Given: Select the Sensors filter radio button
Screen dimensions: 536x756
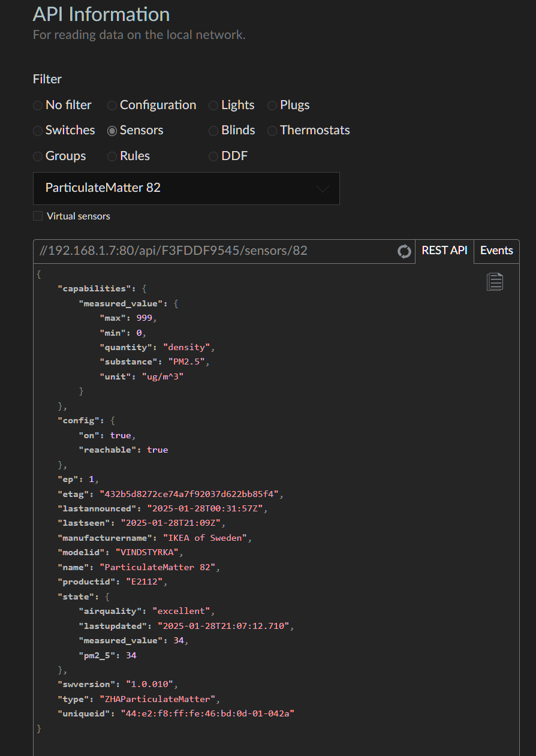Looking at the screenshot, I should [112, 131].
